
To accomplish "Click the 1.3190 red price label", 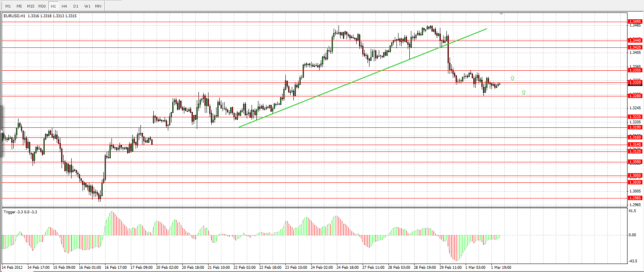I will click(635, 127).
